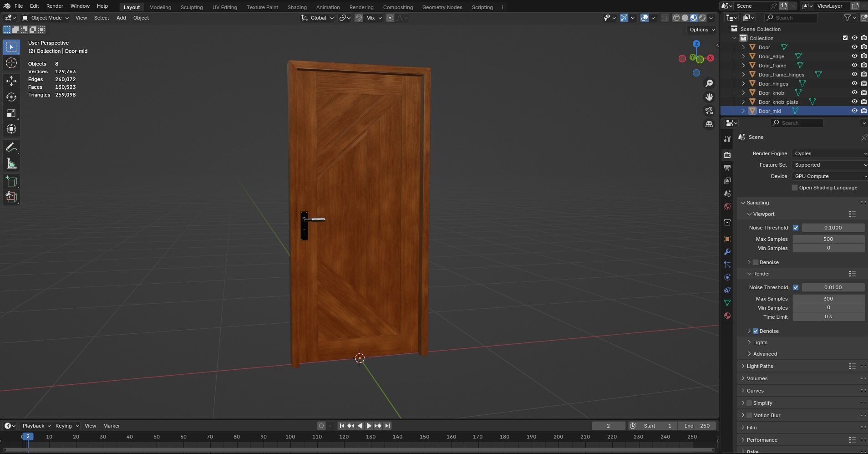The height and width of the screenshot is (454, 868).
Task: Select the Transform tool
Action: [11, 129]
